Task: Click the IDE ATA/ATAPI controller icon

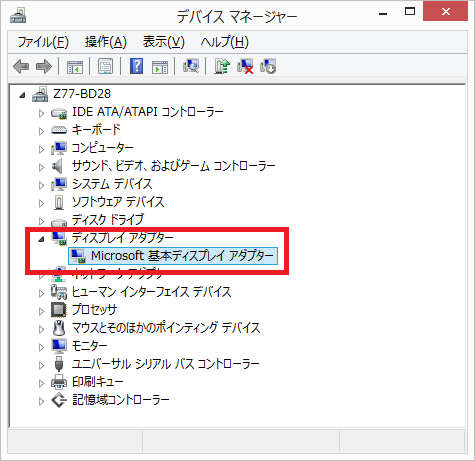Action: point(59,113)
